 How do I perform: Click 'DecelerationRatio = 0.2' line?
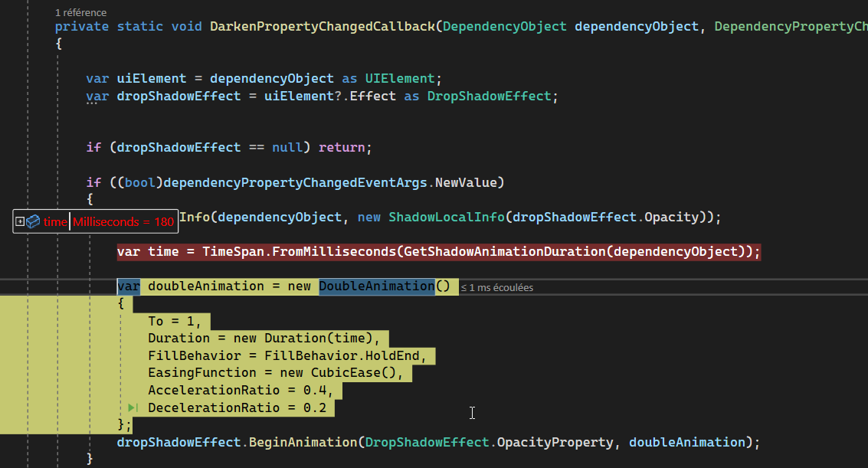237,407
